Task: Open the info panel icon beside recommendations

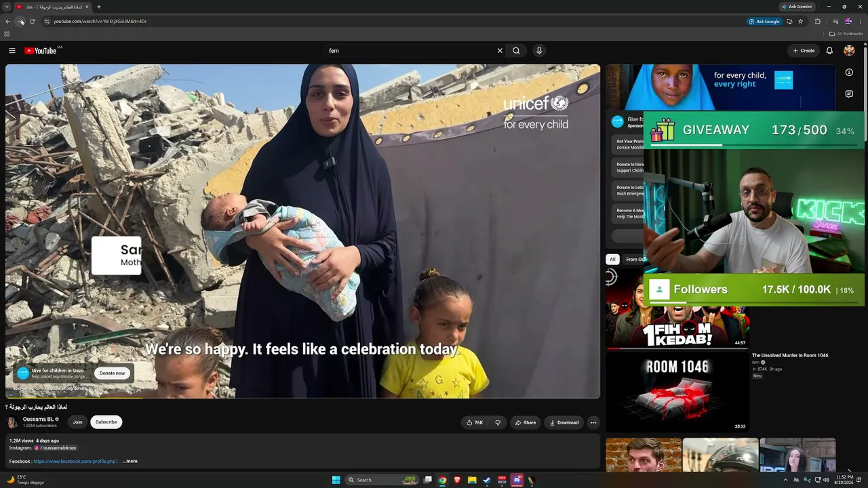Action: [x=849, y=73]
